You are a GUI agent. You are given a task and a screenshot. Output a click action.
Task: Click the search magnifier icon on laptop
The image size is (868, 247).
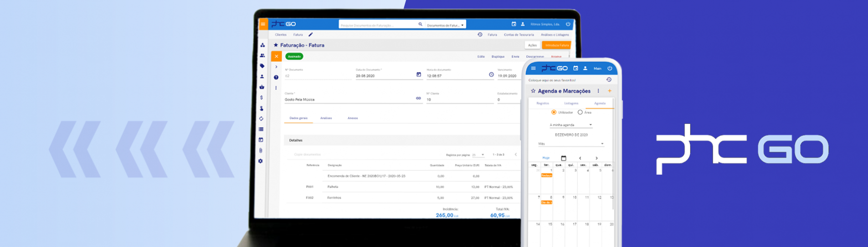click(420, 24)
